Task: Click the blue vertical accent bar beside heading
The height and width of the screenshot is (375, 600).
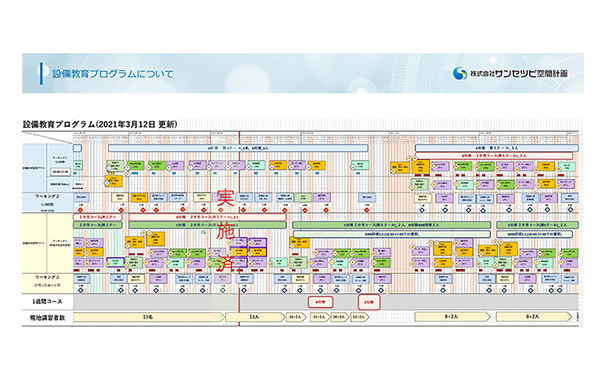Action: point(41,73)
